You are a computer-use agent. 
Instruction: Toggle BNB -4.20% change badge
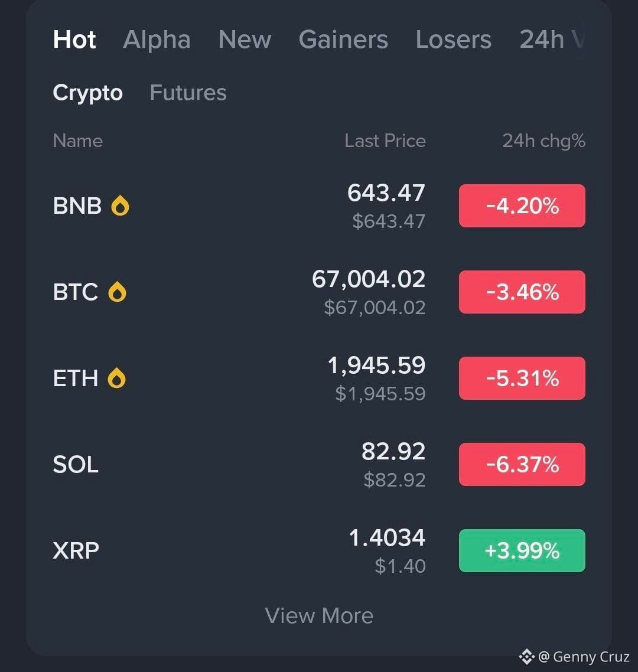(522, 206)
